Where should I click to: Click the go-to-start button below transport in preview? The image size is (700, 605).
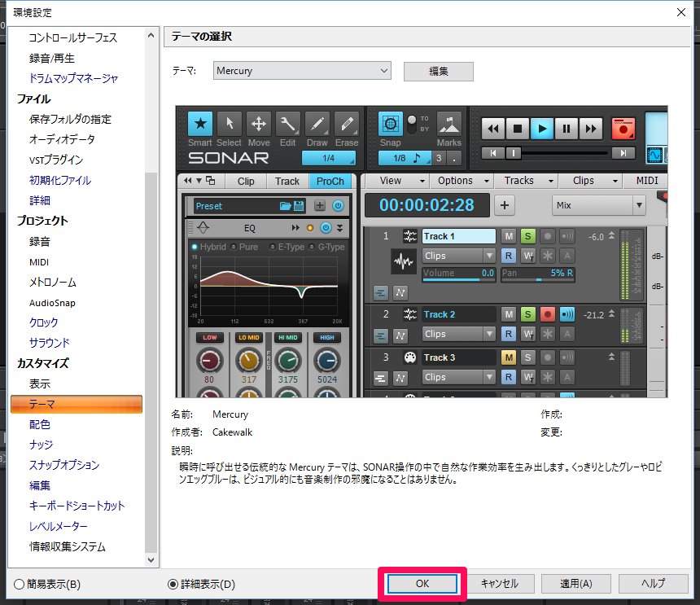(x=493, y=153)
